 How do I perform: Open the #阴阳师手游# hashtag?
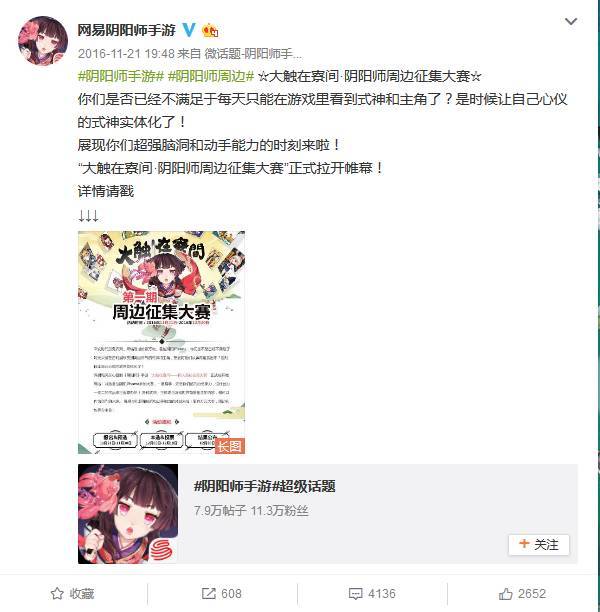[121, 76]
